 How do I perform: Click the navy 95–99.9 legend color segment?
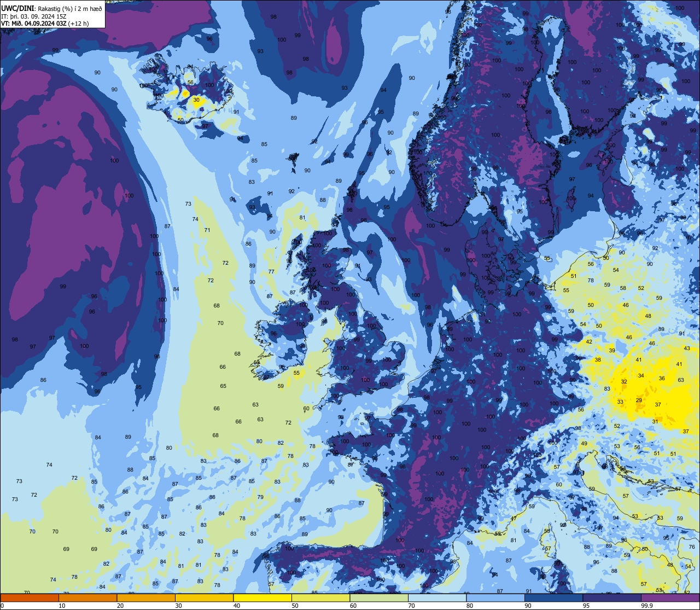[x=612, y=597]
